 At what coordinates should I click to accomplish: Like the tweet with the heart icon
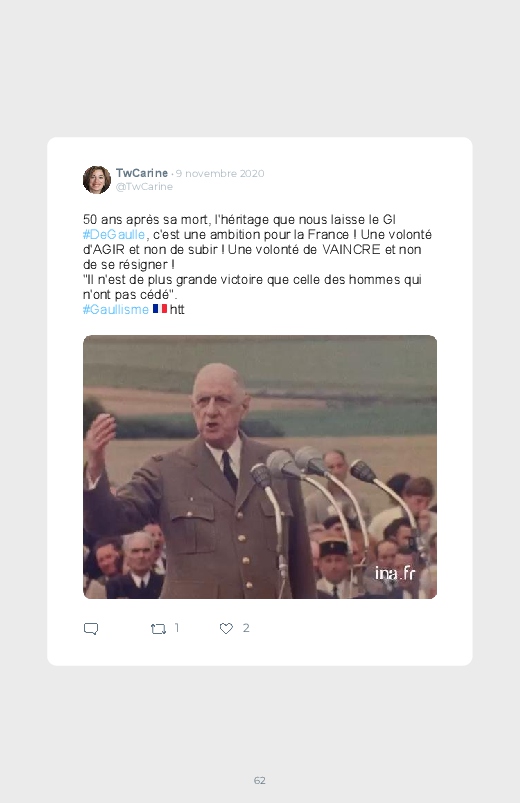(x=226, y=628)
